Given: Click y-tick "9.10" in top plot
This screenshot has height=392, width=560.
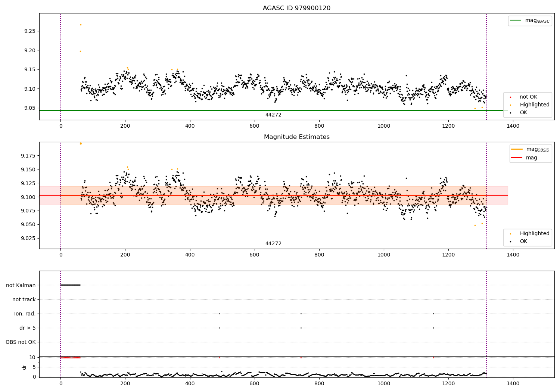Looking at the screenshot, I should pos(29,89).
